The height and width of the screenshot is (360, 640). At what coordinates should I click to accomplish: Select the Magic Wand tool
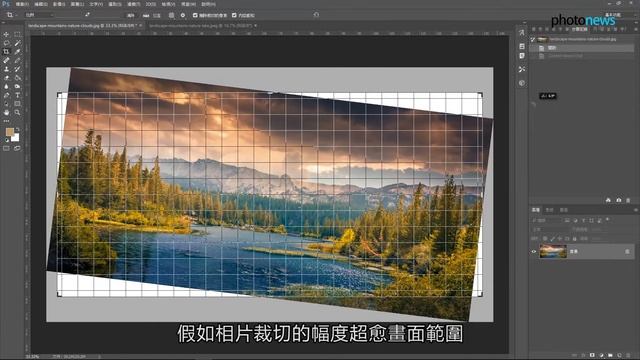point(17,43)
